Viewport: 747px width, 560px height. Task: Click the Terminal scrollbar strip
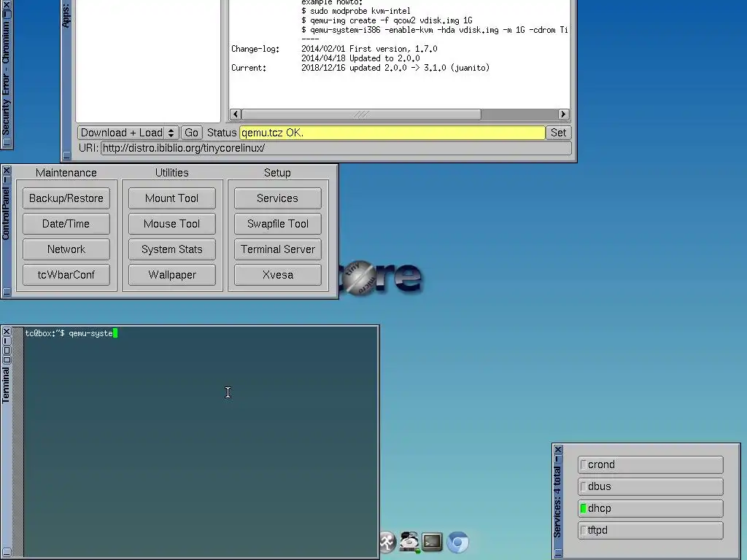click(x=18, y=441)
